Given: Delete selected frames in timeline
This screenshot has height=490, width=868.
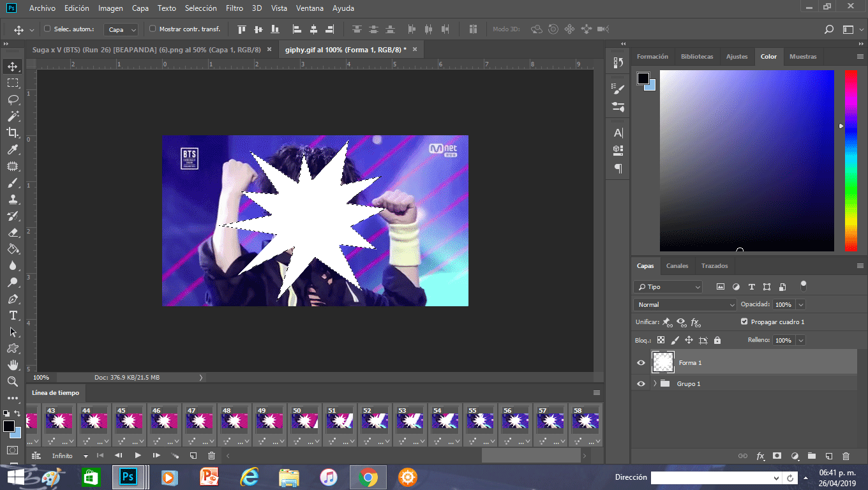Looking at the screenshot, I should (212, 456).
